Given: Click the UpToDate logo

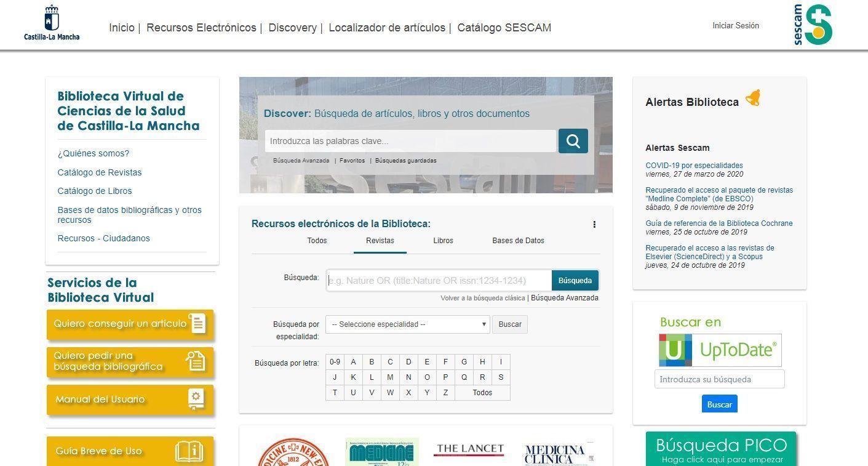Looking at the screenshot, I should pos(720,350).
